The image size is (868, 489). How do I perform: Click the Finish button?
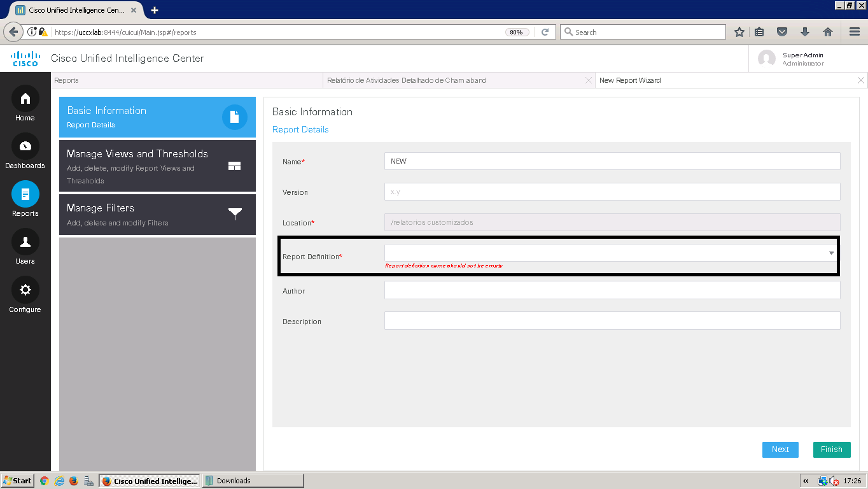pyautogui.click(x=832, y=450)
